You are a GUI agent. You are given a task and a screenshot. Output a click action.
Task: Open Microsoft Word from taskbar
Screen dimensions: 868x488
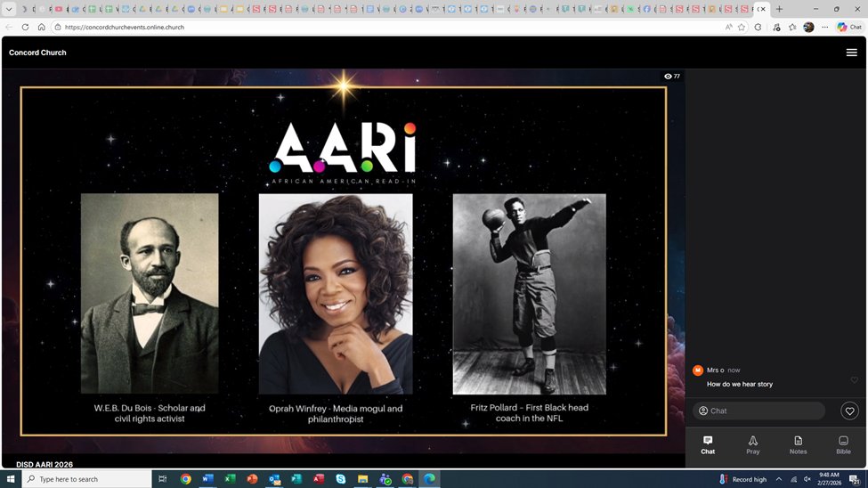point(207,478)
